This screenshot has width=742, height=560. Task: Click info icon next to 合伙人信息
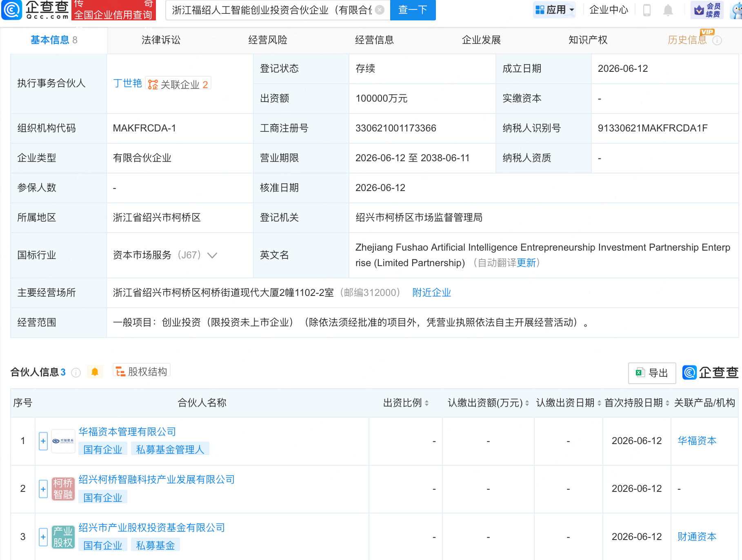coord(76,373)
